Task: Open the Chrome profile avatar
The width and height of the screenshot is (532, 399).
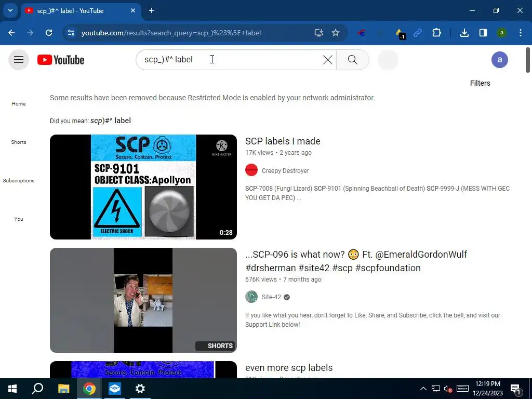Action: pyautogui.click(x=501, y=33)
